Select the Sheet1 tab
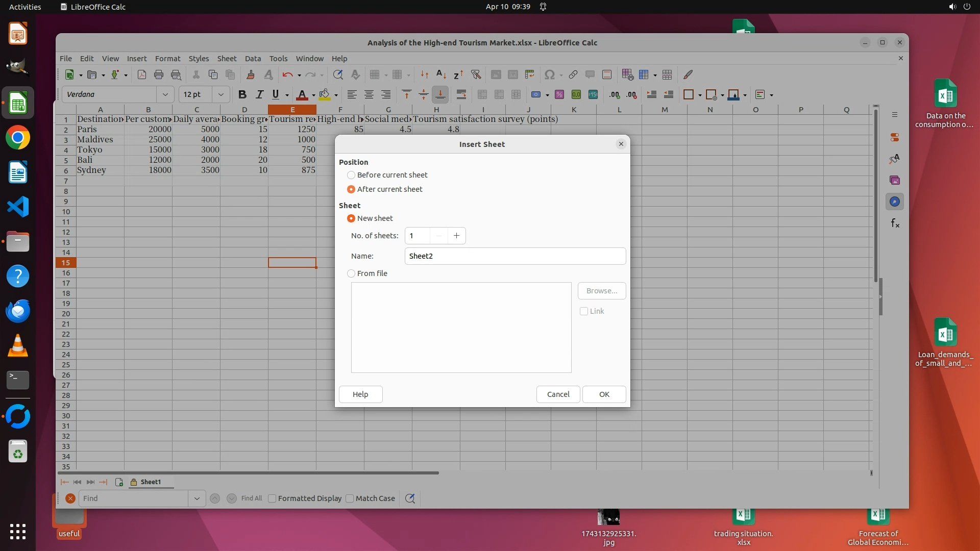The height and width of the screenshot is (551, 980). [150, 482]
